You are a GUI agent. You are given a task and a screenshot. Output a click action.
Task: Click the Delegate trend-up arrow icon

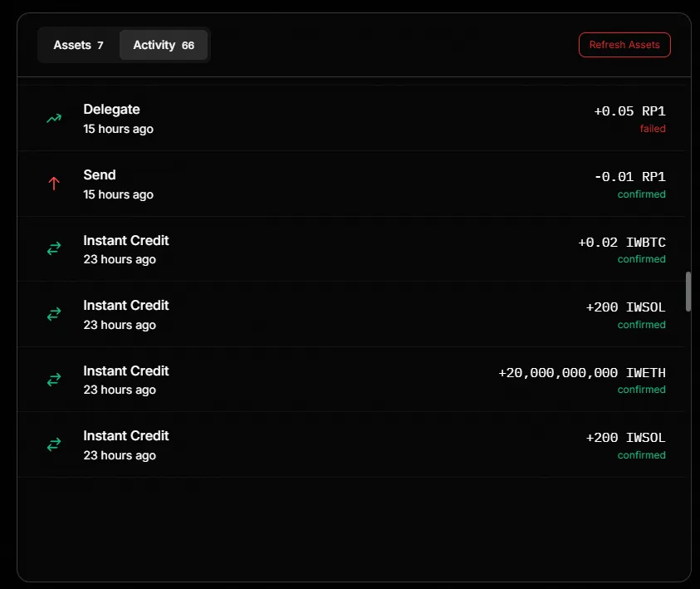click(54, 118)
